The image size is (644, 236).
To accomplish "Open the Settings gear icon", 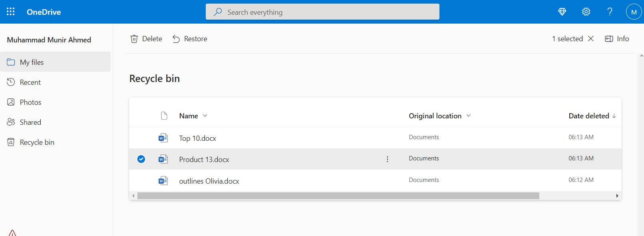I will point(586,12).
